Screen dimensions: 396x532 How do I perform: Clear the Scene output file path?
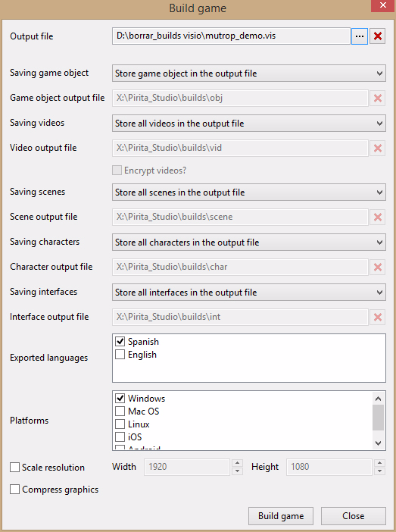[x=378, y=217]
